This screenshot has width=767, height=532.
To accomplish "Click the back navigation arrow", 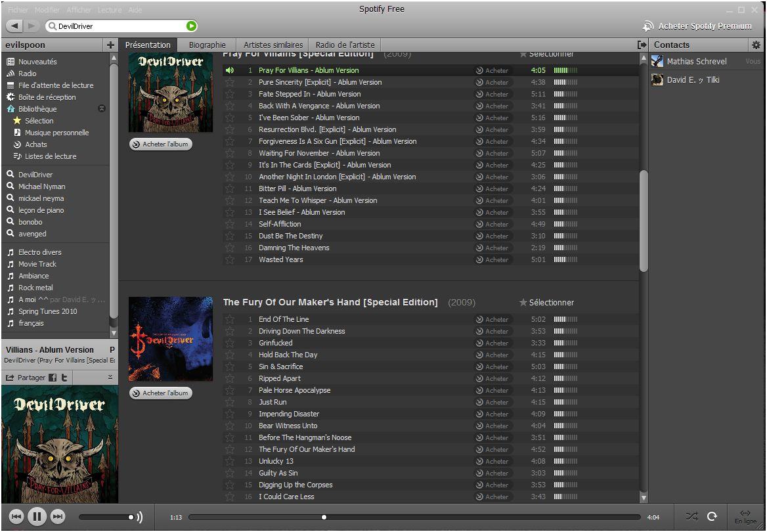I will click(16, 26).
